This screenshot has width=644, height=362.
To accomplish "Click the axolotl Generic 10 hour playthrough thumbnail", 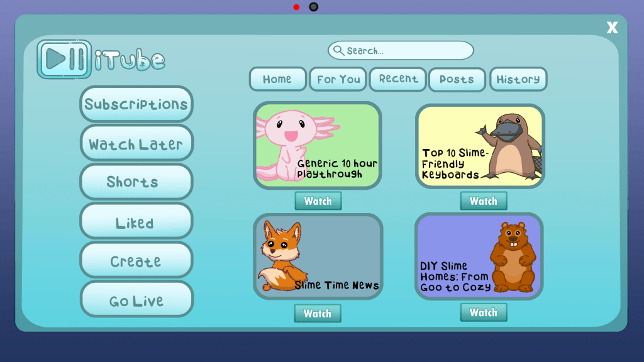I will click(318, 145).
